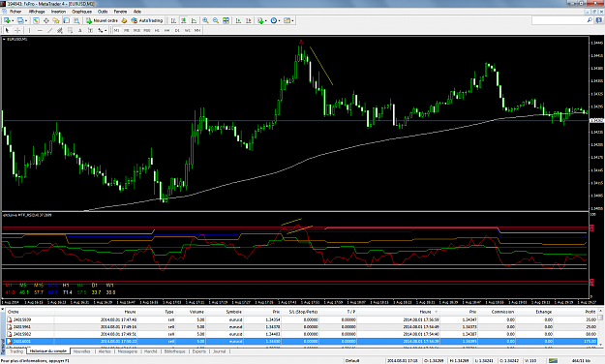The height and width of the screenshot is (364, 605).
Task: Expand the arrows tool dropdown arrow
Action: coord(106,30)
